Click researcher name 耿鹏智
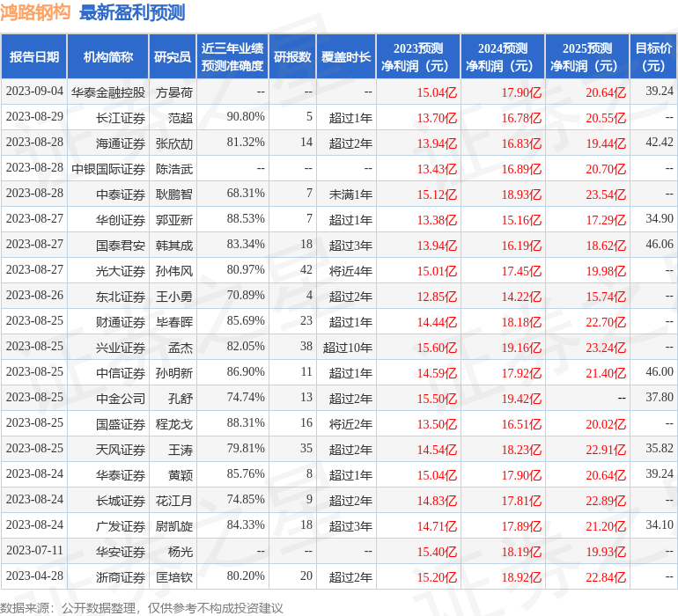Viewport: 678px width, 616px height. (x=174, y=194)
